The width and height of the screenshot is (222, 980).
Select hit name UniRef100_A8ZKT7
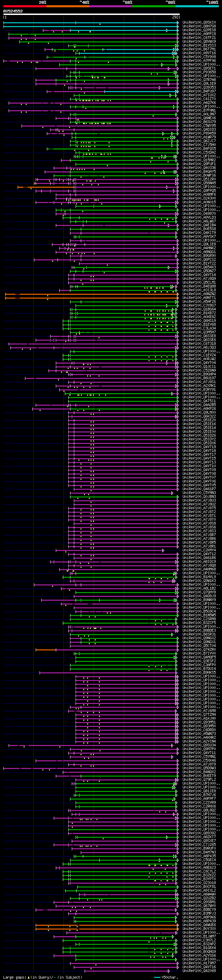pyautogui.click(x=199, y=837)
